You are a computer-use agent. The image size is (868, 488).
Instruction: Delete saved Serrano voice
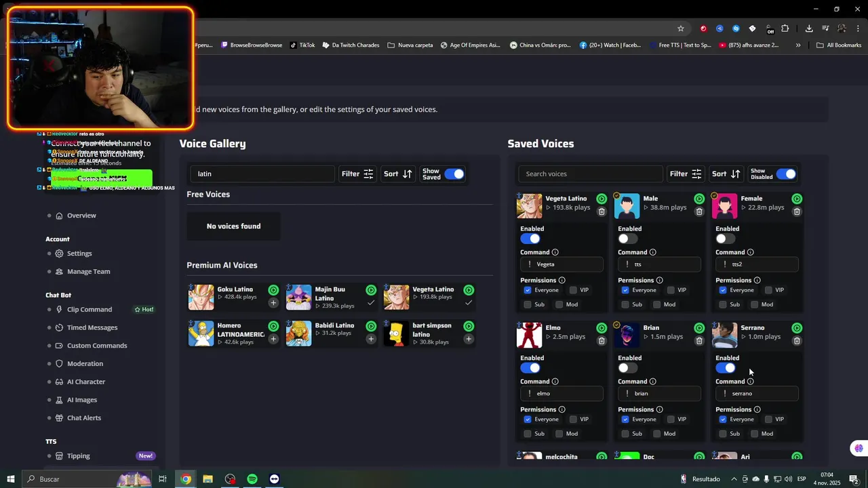tap(797, 341)
